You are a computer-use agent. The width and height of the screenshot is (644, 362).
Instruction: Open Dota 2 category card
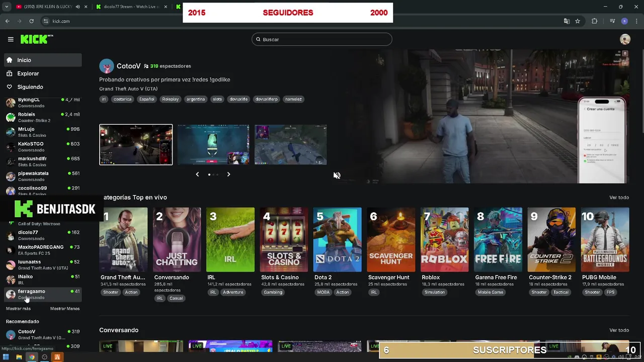(x=337, y=240)
